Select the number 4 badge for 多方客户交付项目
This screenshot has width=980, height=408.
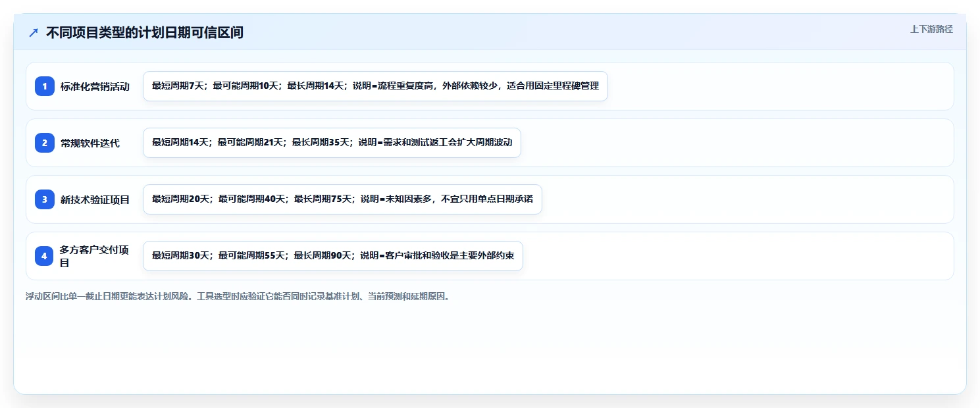coord(45,256)
